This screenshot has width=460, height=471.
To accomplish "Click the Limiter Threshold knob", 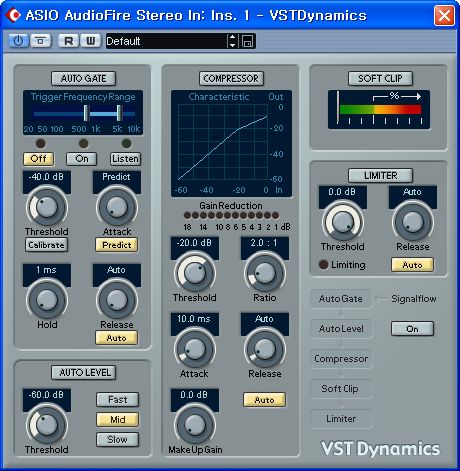I will pyautogui.click(x=343, y=222).
